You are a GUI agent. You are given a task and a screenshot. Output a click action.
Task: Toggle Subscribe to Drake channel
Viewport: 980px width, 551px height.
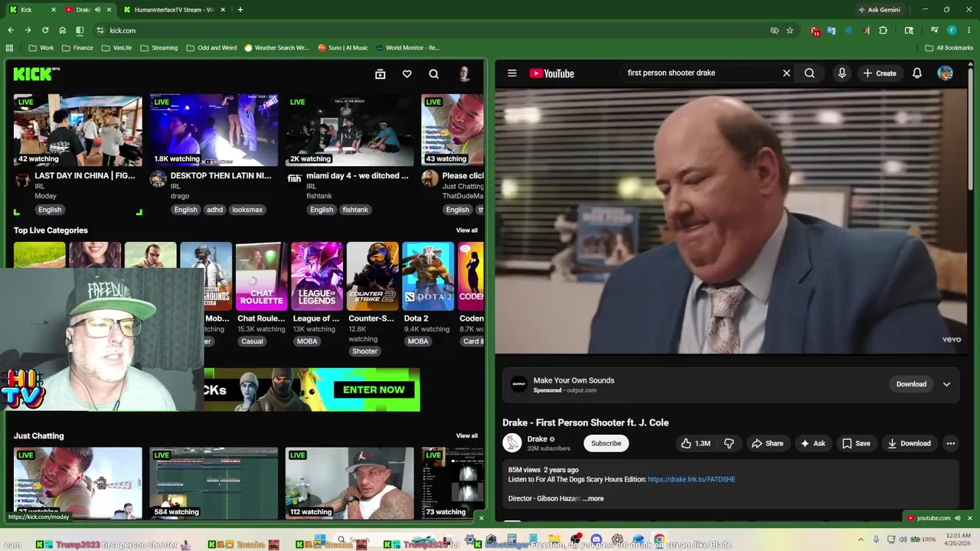[606, 443]
